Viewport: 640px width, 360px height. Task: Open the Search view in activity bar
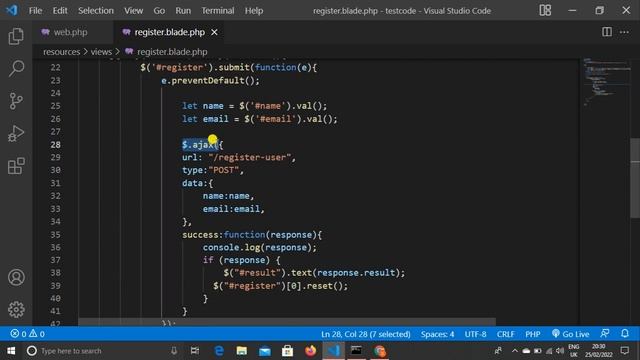(x=16, y=68)
